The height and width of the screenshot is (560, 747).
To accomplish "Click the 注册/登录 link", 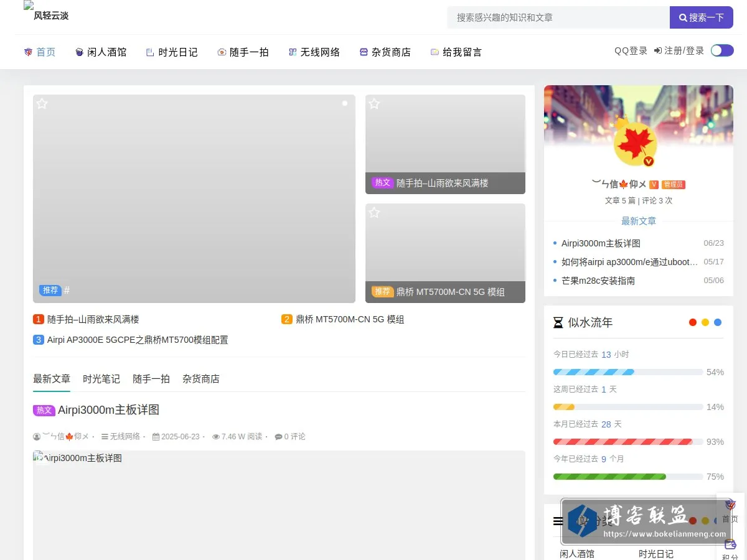I will 679,50.
